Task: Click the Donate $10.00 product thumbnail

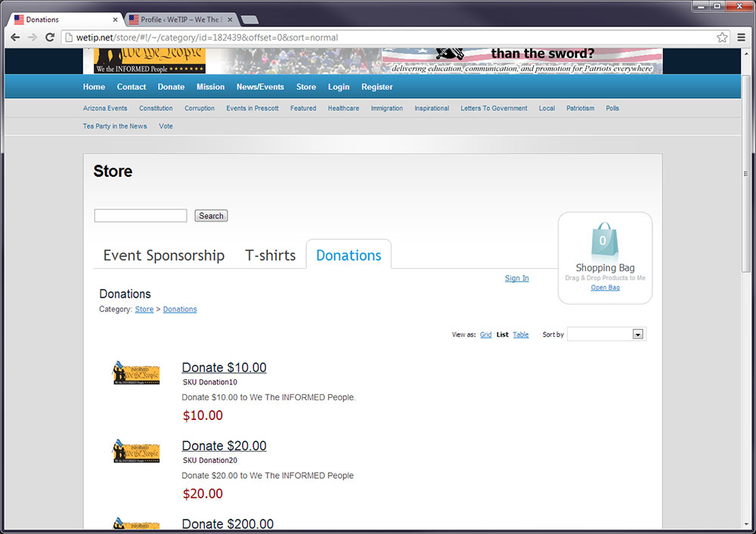Action: (x=136, y=372)
